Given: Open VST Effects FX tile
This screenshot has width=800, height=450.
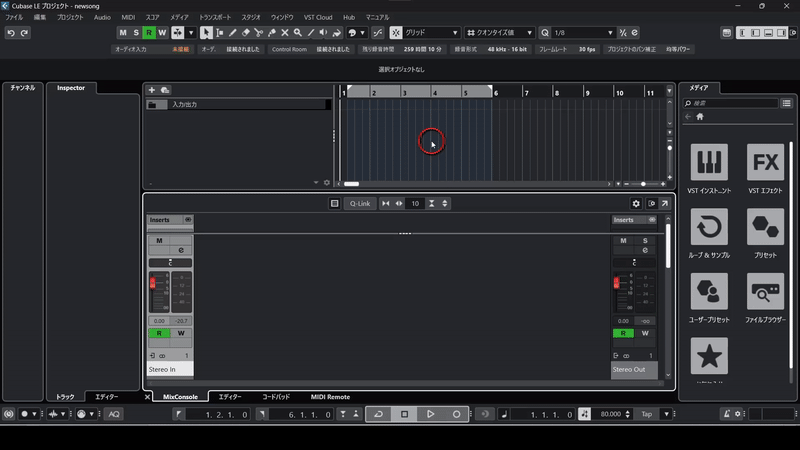Looking at the screenshot, I should click(x=765, y=162).
